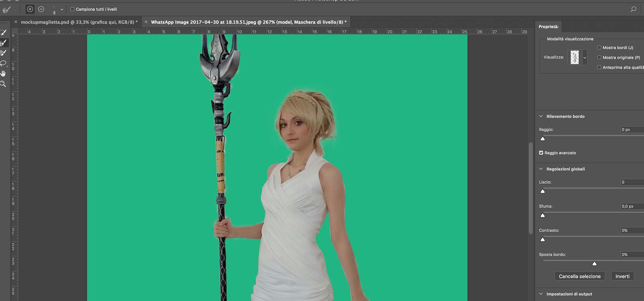Click the Visualizza preview thumbnail
The width and height of the screenshot is (644, 301).
click(575, 57)
